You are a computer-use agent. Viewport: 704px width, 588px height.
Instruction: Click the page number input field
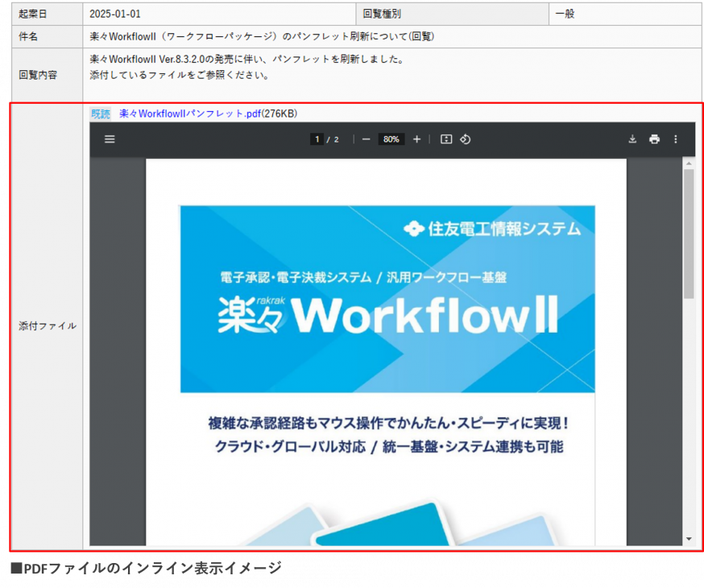(317, 139)
